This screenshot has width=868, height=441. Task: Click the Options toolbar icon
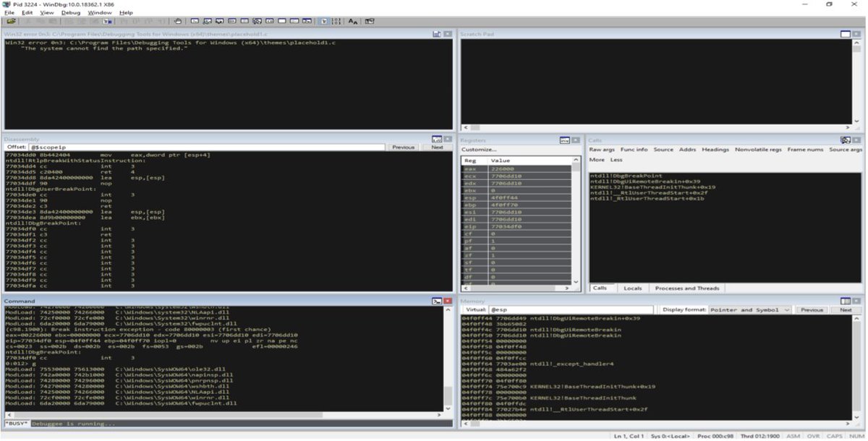coord(369,22)
